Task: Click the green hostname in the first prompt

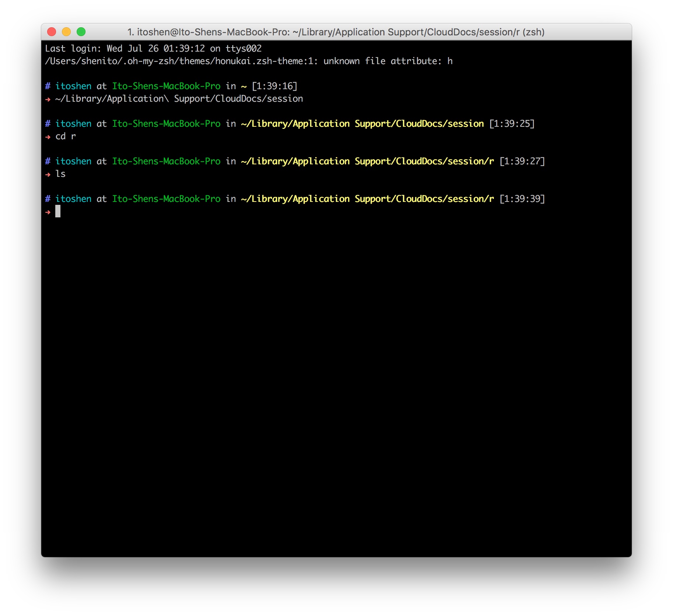Action: (166, 86)
